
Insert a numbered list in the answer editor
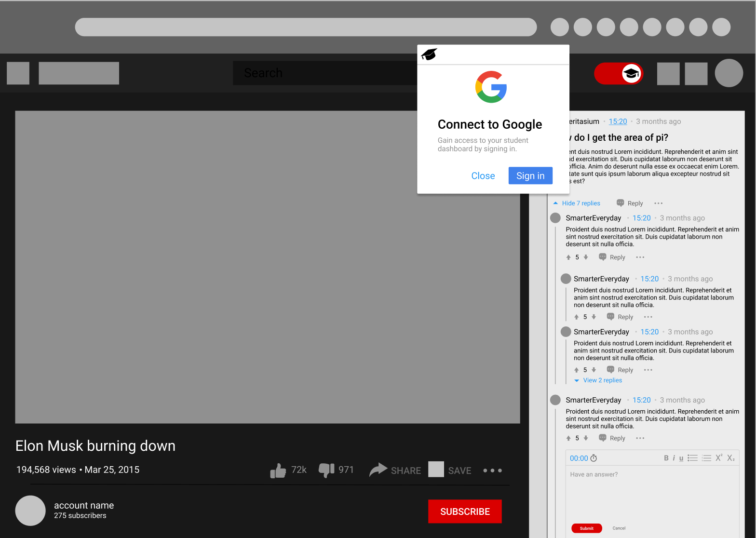707,458
